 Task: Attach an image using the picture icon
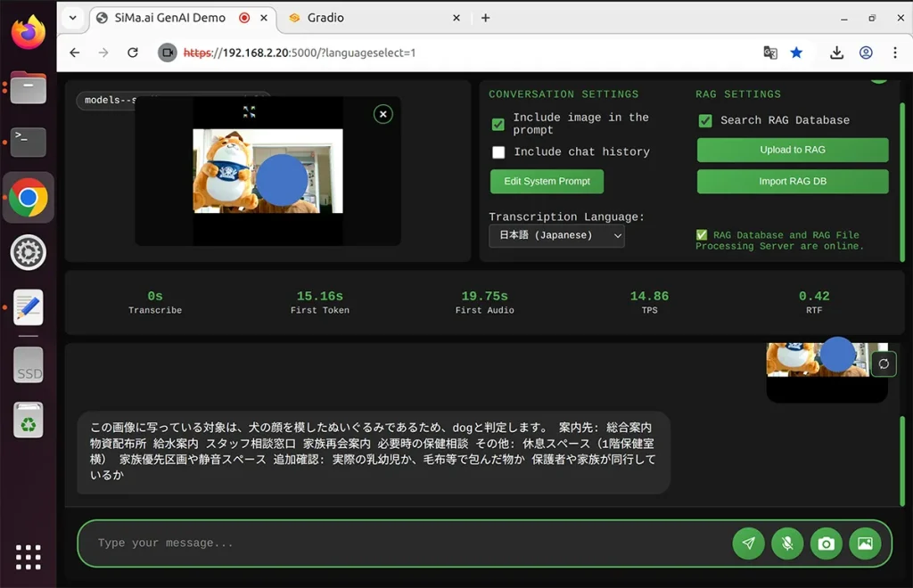[x=865, y=543]
